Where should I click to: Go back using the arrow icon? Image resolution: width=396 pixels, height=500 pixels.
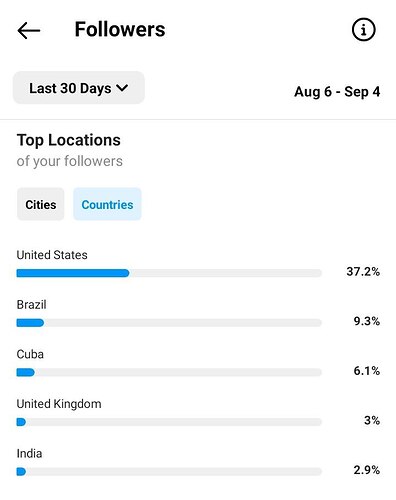29,31
